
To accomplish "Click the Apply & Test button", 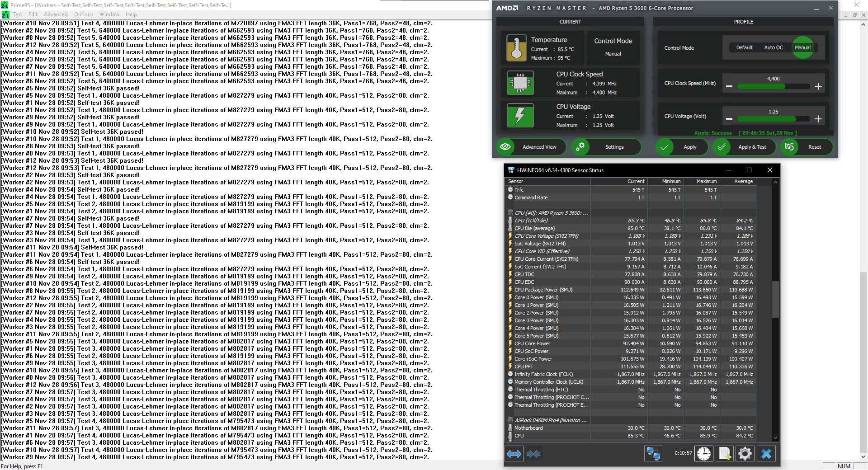I will point(744,147).
